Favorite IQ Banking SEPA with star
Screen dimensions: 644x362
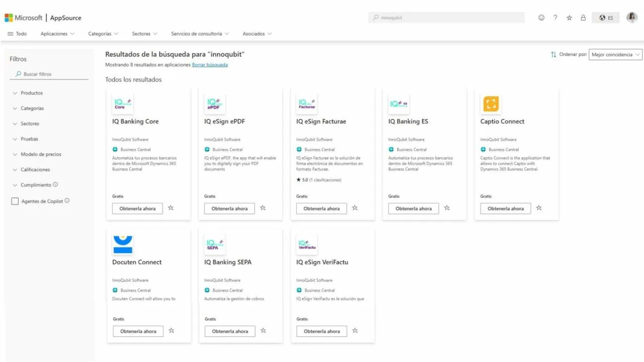tap(263, 330)
